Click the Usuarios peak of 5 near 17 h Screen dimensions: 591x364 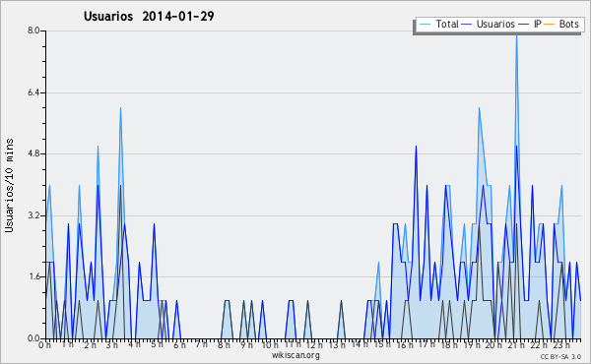416,148
